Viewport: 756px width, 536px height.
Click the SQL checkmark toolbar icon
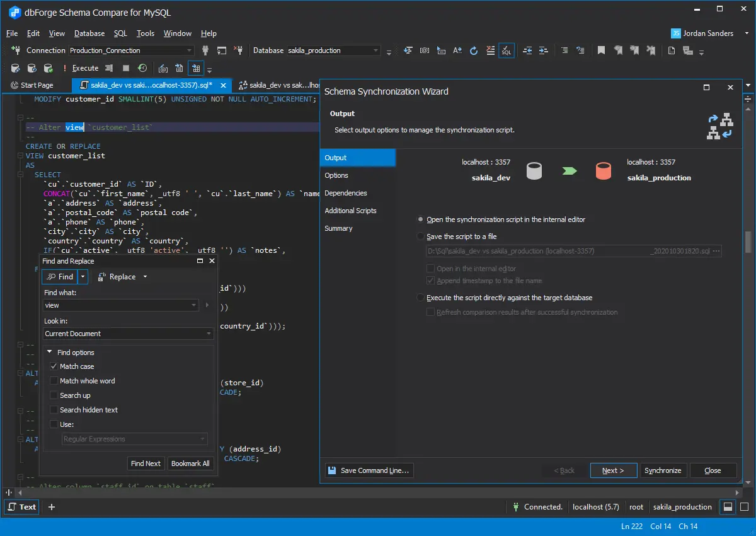[506, 50]
